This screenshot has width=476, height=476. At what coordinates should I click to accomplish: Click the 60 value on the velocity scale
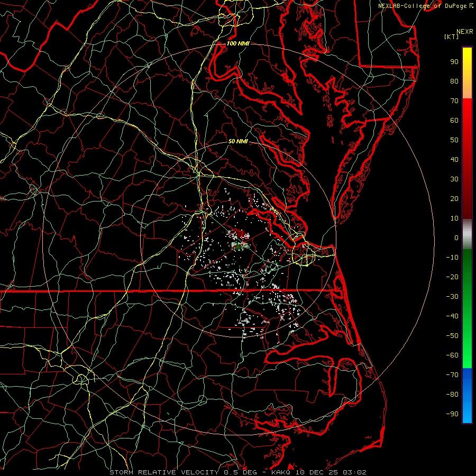click(454, 120)
